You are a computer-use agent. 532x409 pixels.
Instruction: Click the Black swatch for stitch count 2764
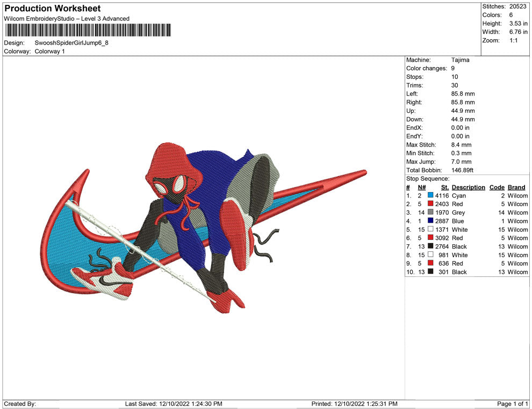pyautogui.click(x=430, y=246)
